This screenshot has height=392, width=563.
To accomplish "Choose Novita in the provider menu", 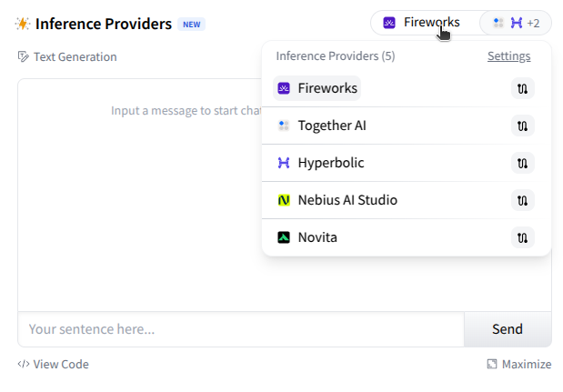I will [317, 237].
